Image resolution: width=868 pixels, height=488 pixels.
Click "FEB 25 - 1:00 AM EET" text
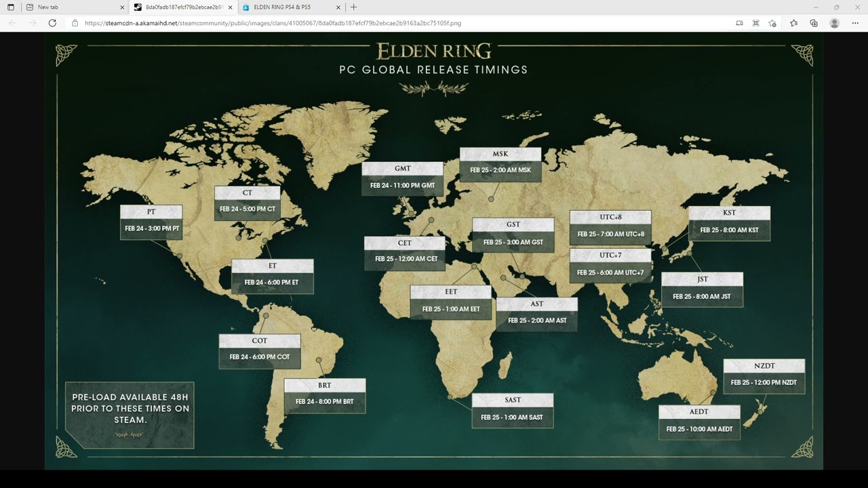click(451, 309)
